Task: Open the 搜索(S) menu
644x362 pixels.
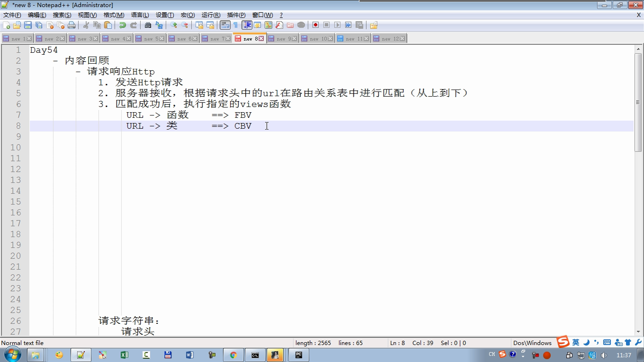Action: (62, 15)
